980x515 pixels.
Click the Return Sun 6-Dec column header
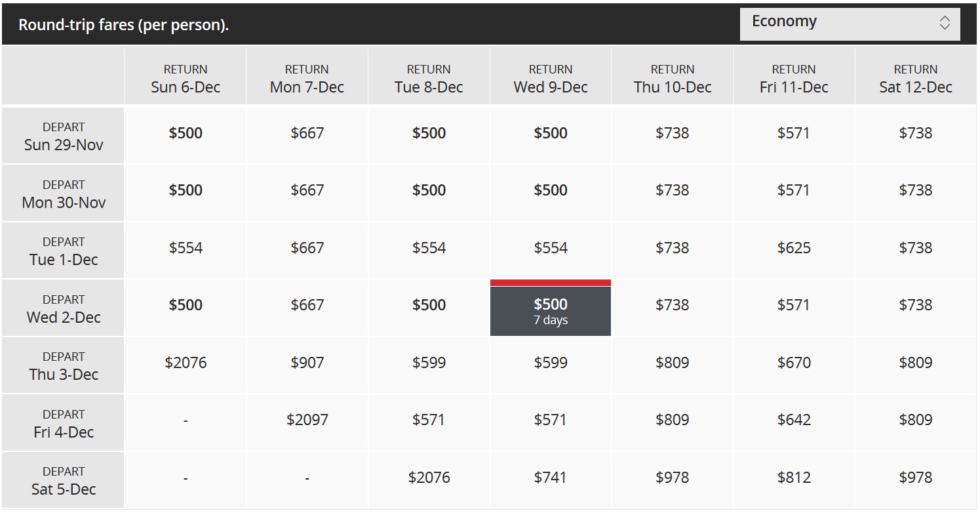pos(186,77)
